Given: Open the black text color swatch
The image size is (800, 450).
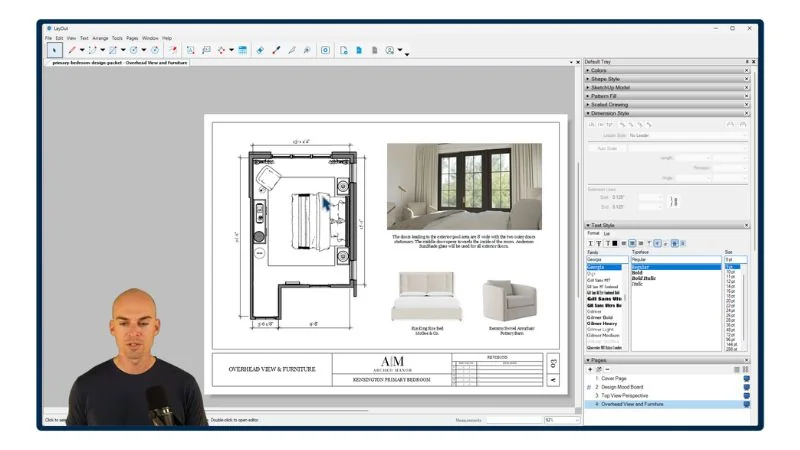Looking at the screenshot, I should click(615, 243).
